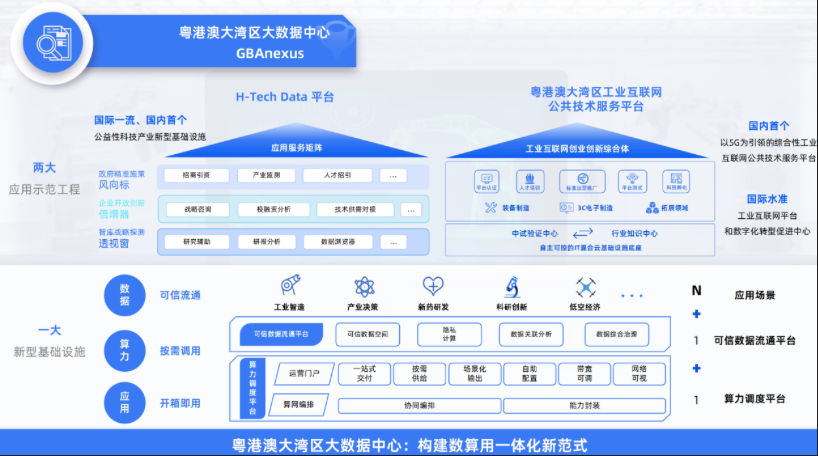818x456 pixels.
Task: Select the 数据综合治理 box
Action: [617, 334]
